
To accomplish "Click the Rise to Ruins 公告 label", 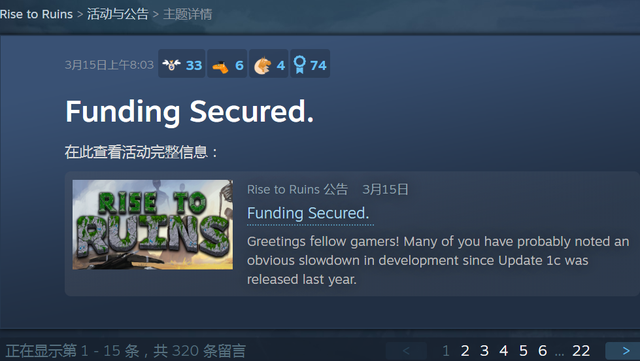I will 298,189.
